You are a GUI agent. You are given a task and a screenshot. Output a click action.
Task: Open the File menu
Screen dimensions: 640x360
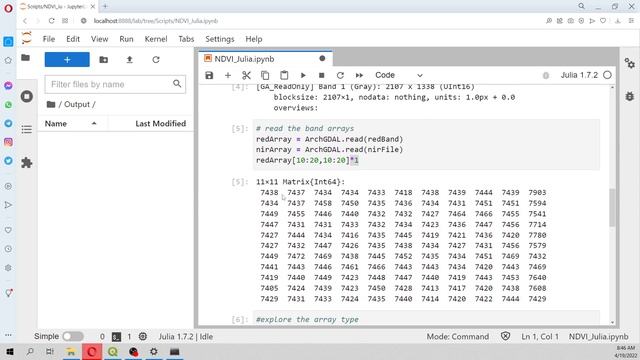49,39
